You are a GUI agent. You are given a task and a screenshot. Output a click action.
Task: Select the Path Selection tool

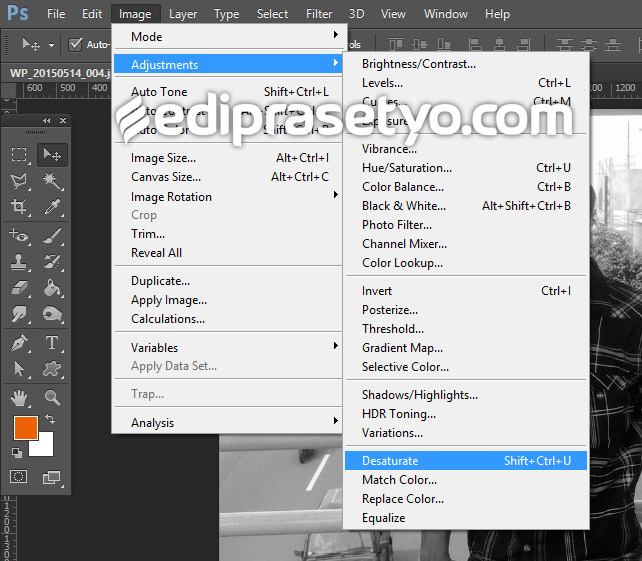(19, 369)
